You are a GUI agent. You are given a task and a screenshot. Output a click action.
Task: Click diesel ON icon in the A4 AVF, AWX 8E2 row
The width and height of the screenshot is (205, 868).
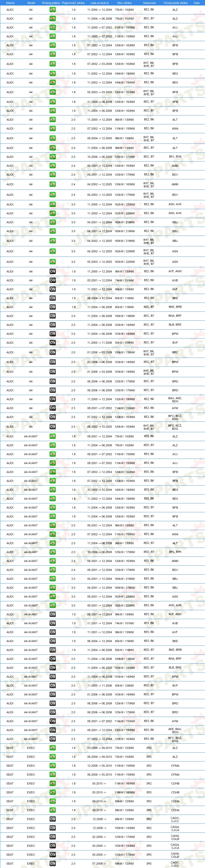coord(53,272)
